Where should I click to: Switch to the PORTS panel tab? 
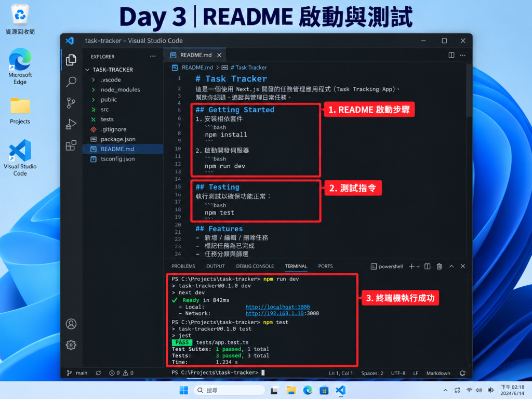point(325,267)
